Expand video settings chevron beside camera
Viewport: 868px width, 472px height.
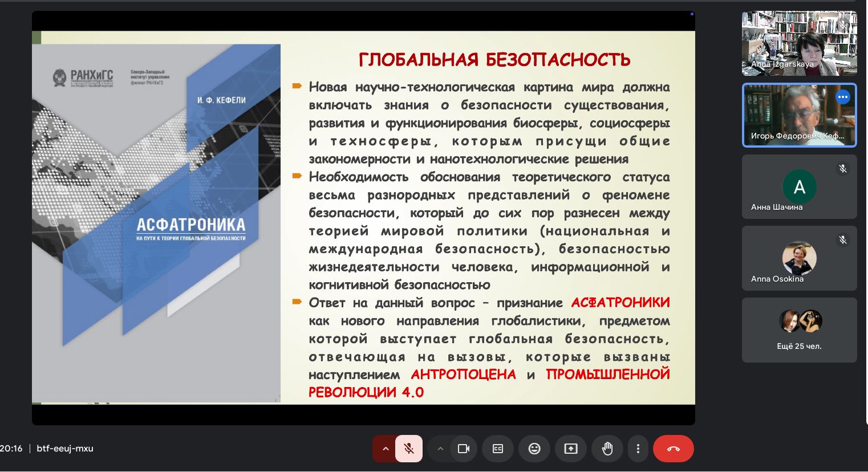pos(440,449)
